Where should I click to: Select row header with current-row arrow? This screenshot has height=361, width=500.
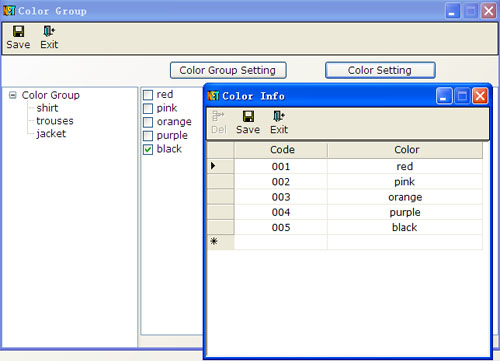(x=220, y=166)
